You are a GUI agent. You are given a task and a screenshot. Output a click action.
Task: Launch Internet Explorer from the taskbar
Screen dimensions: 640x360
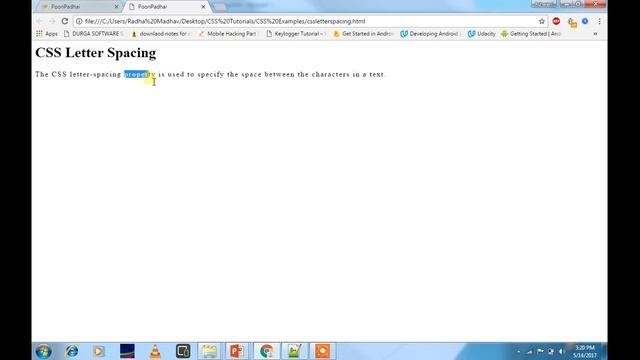coord(71,351)
